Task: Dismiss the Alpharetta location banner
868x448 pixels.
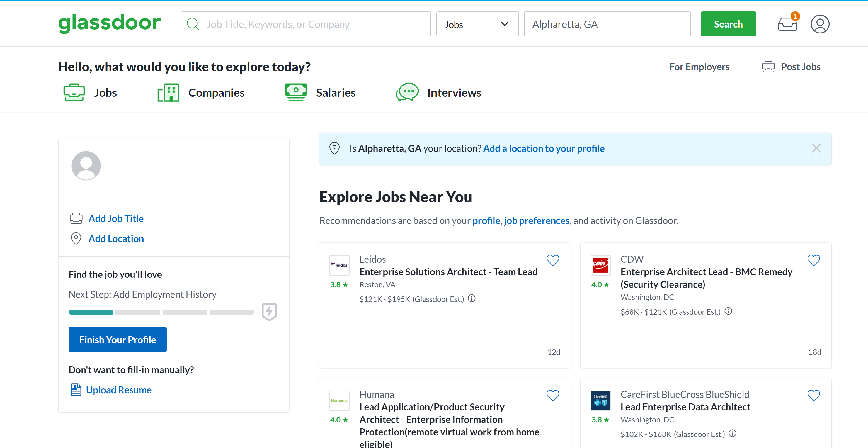Action: [x=816, y=148]
